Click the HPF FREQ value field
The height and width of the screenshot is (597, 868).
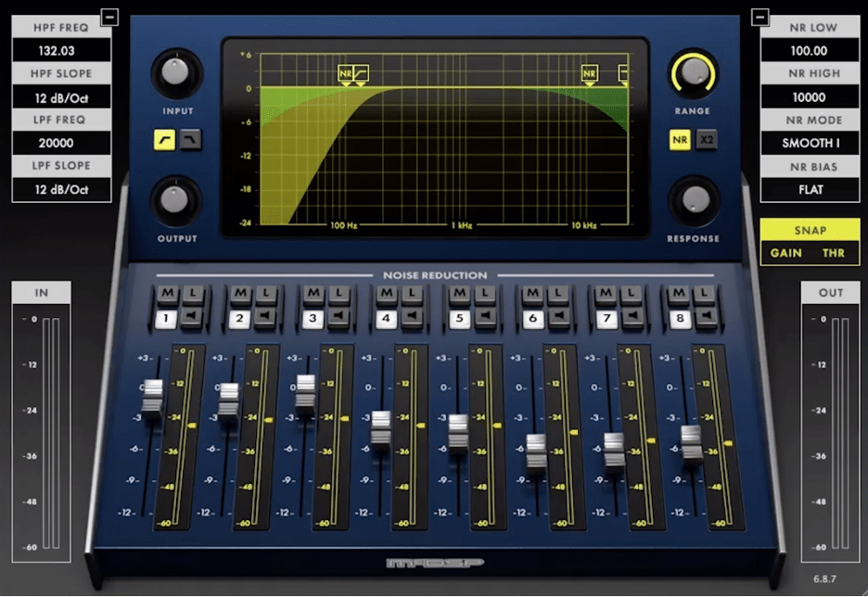(x=61, y=50)
